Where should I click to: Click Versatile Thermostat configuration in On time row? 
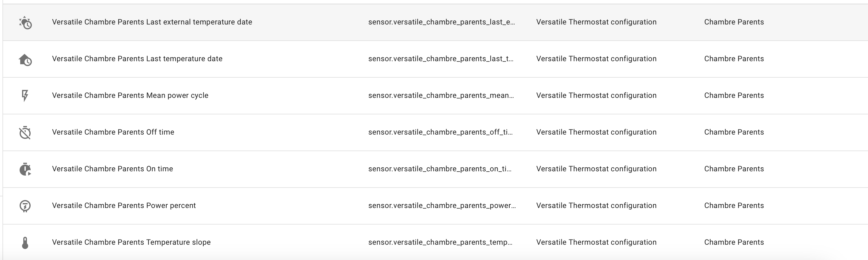coord(596,169)
